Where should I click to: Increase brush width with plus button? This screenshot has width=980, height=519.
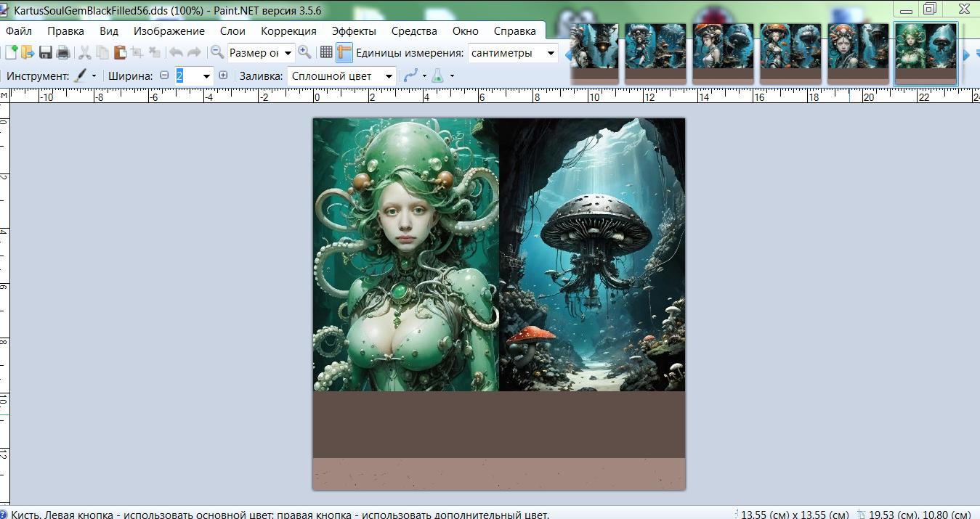click(223, 75)
